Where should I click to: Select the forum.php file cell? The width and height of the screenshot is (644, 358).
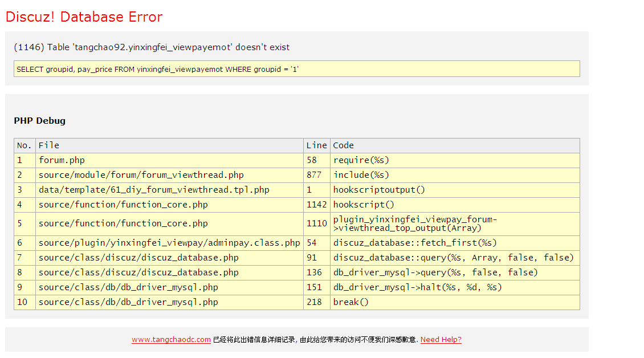pos(62,160)
